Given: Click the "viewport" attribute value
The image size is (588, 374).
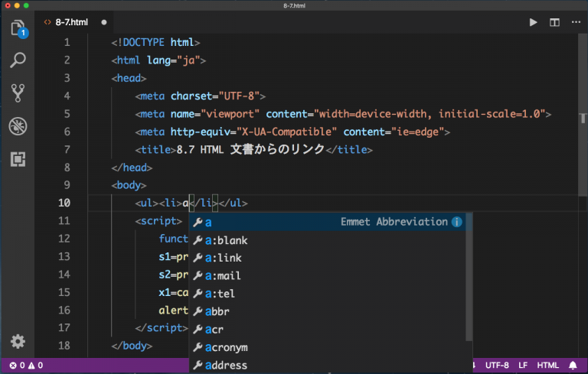Looking at the screenshot, I should click(x=230, y=113).
